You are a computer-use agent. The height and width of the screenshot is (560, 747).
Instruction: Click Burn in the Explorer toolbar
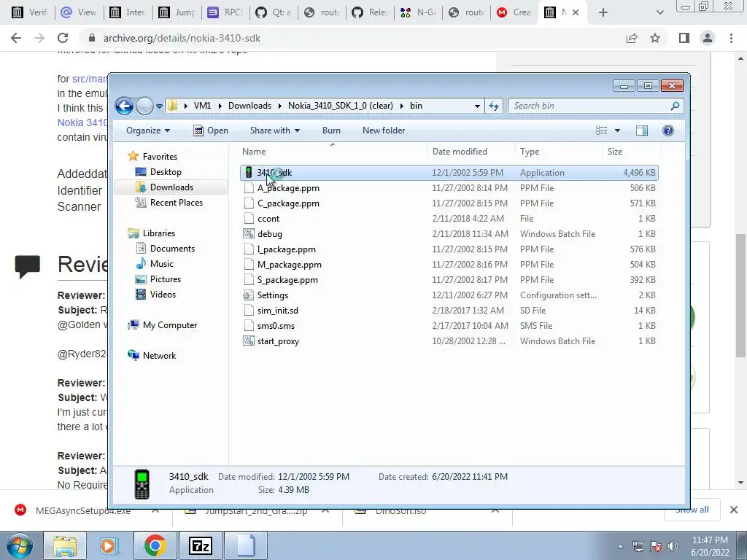[x=331, y=131]
